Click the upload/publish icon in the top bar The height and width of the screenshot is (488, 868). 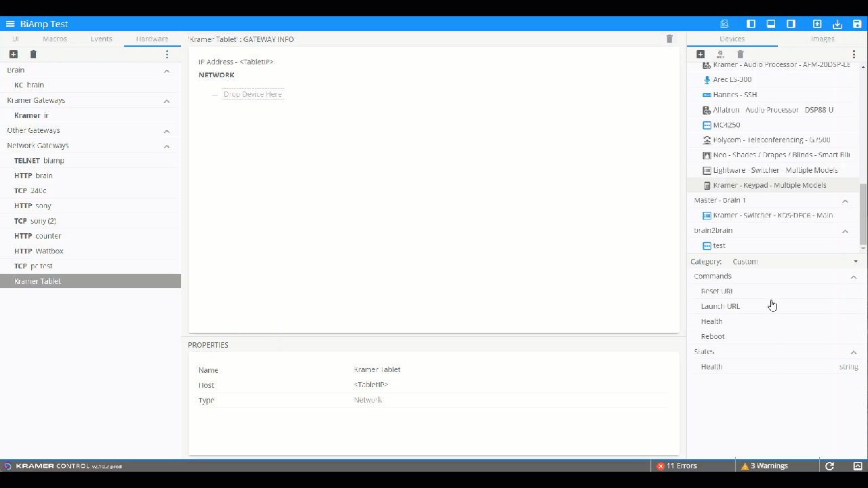coord(817,24)
